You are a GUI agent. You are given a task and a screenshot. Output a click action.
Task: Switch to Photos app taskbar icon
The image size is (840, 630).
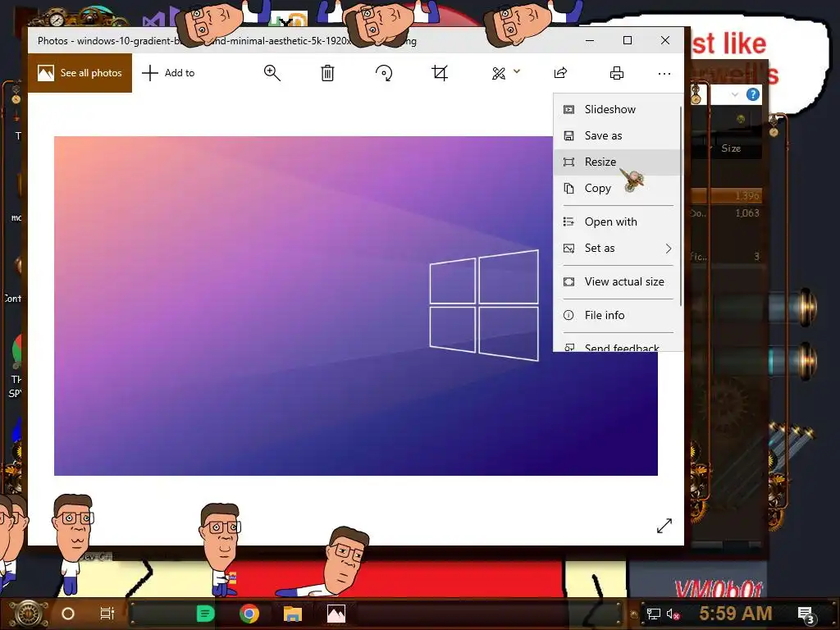(x=336, y=614)
